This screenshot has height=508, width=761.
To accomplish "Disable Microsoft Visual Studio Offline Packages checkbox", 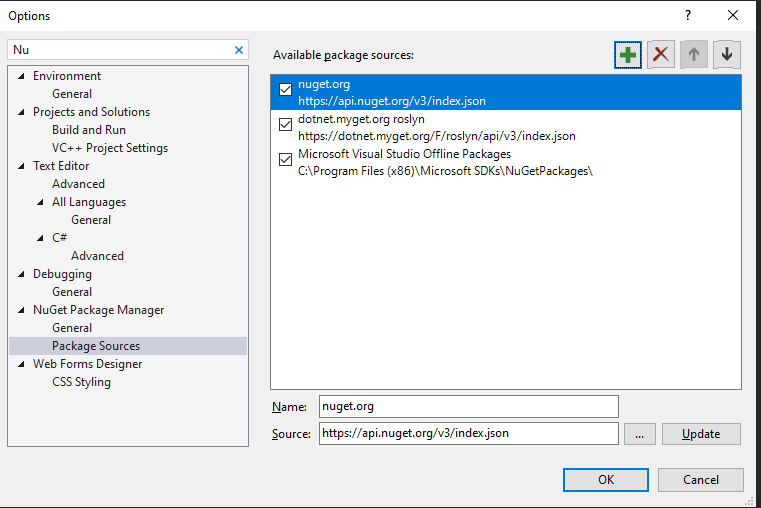I will click(x=286, y=159).
